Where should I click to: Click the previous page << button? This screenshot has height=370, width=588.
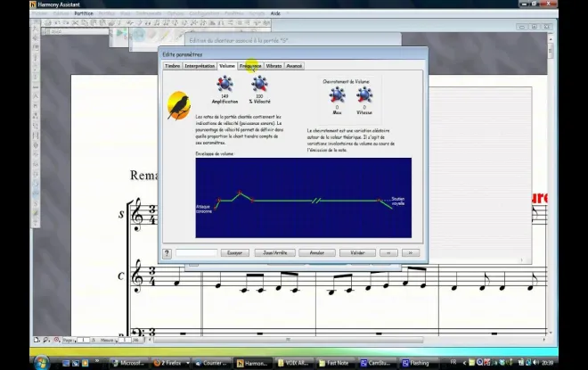coord(388,253)
